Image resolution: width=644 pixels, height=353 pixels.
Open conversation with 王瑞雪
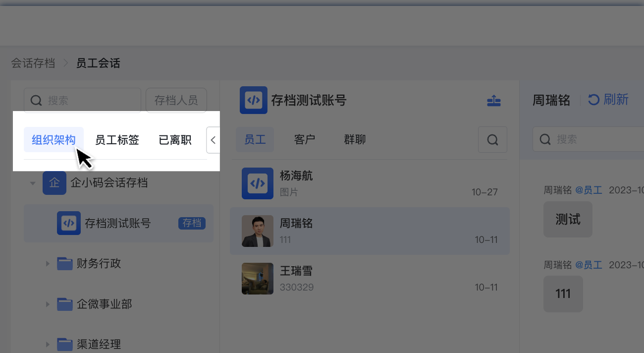tap(370, 279)
